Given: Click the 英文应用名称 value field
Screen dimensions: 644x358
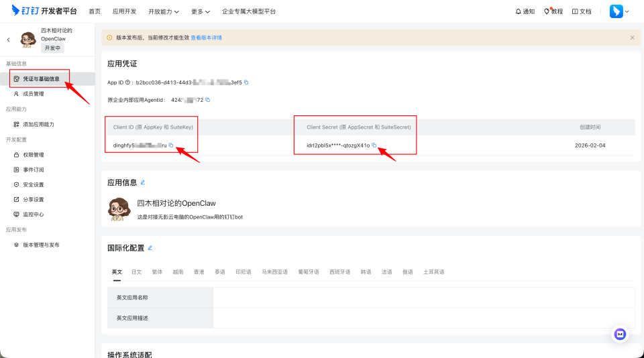Looking at the screenshot, I should point(424,298).
